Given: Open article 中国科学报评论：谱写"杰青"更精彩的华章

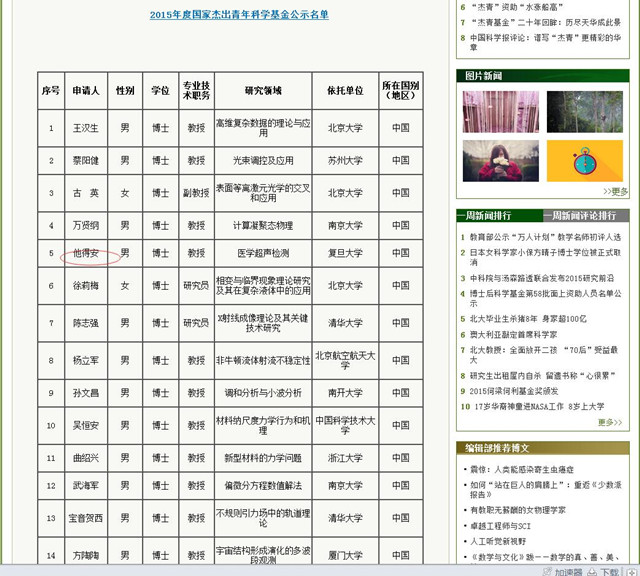Looking at the screenshot, I should click(x=545, y=41).
